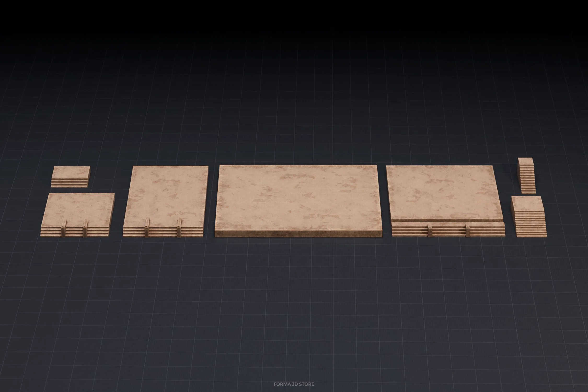Viewport: 588px width, 392px height.
Task: Click front edge of the center slab
Action: pyautogui.click(x=298, y=233)
